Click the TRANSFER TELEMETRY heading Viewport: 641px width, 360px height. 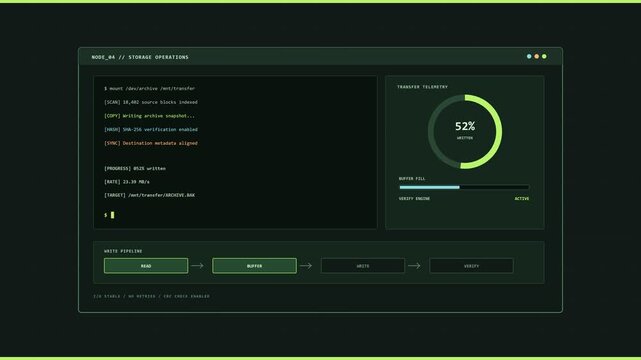pos(422,87)
